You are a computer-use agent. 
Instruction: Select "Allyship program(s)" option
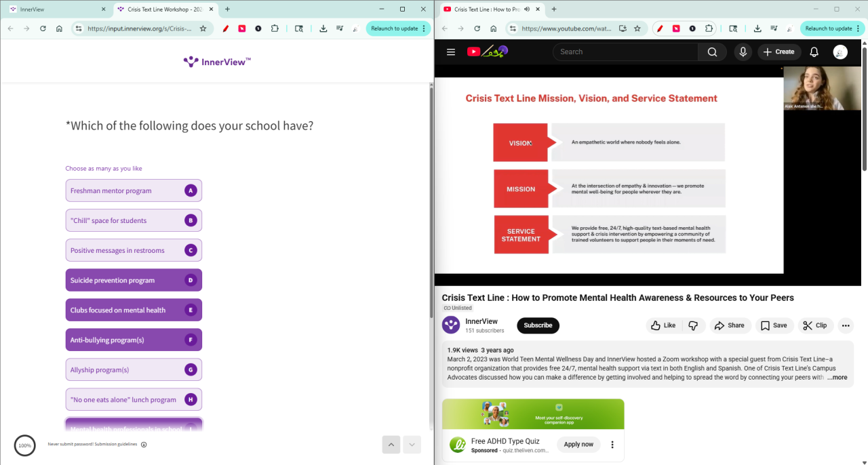(134, 369)
